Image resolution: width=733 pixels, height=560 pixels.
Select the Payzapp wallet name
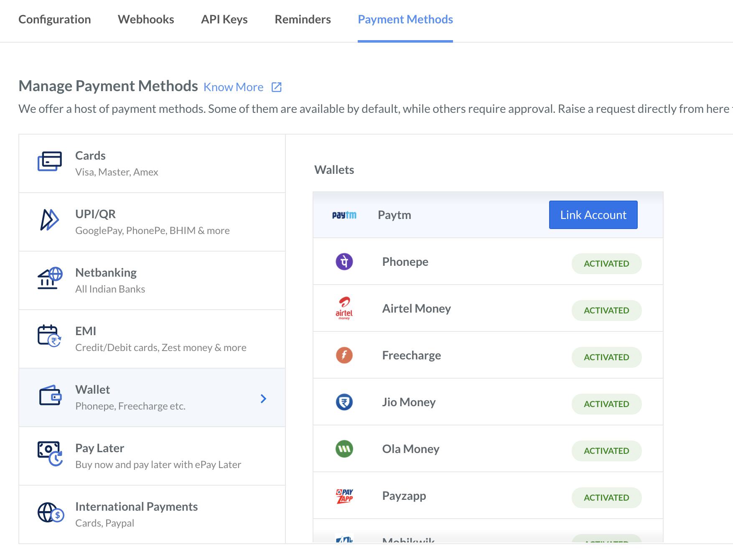click(404, 496)
